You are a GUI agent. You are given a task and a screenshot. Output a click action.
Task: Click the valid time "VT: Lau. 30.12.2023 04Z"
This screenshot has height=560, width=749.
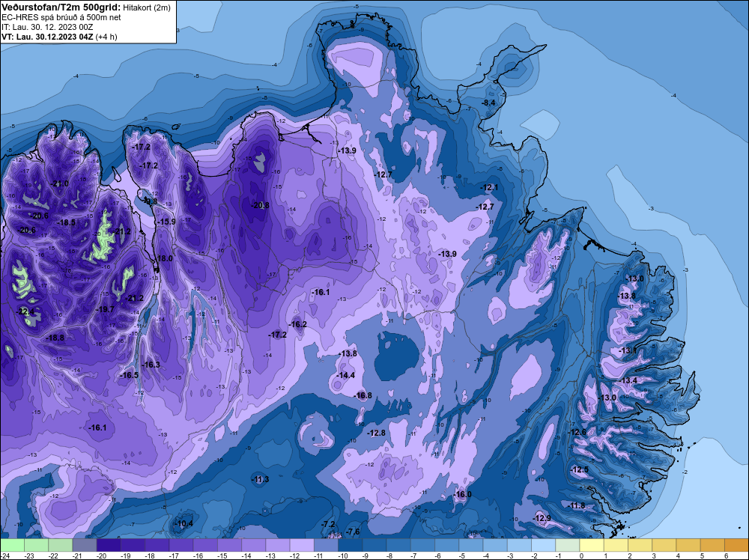[48, 37]
